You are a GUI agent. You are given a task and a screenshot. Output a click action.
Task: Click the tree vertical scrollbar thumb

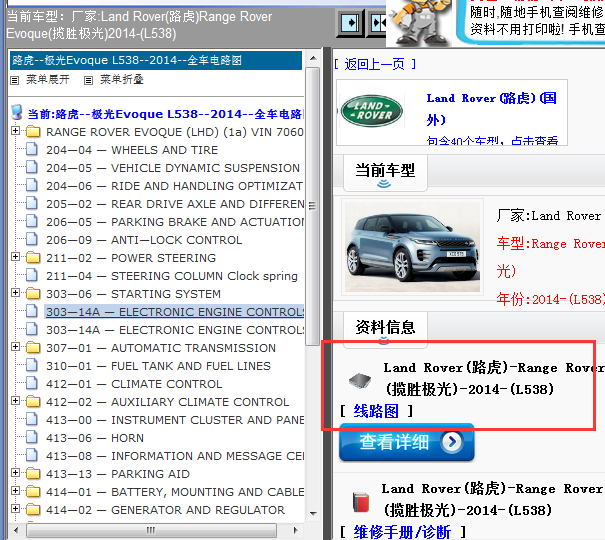click(313, 206)
